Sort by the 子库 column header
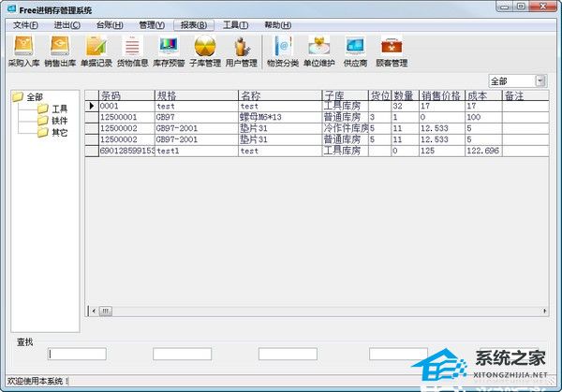The height and width of the screenshot is (392, 562). [x=346, y=95]
